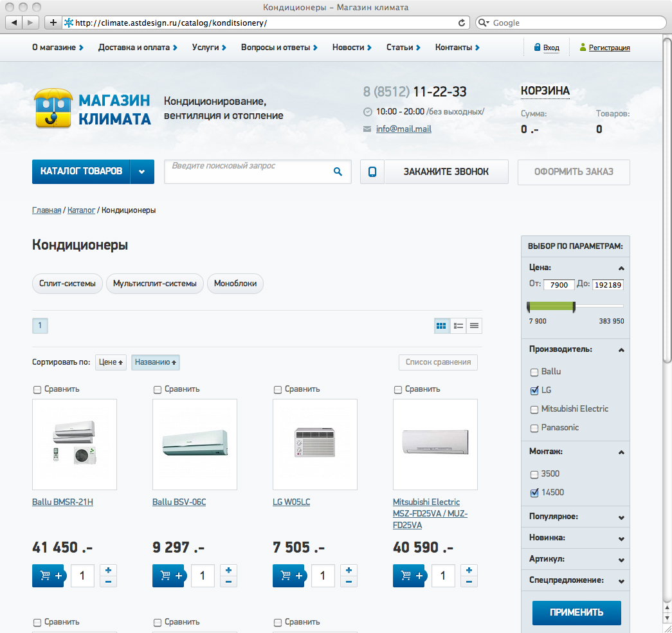This screenshot has width=672, height=633.
Task: Decrease quantity for LG W05LC
Action: tap(349, 582)
